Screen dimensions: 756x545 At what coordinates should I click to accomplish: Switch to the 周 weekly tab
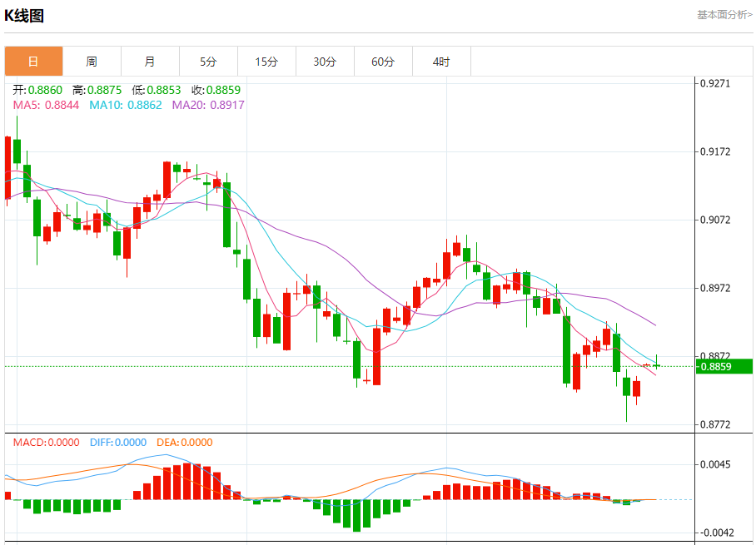click(x=92, y=62)
